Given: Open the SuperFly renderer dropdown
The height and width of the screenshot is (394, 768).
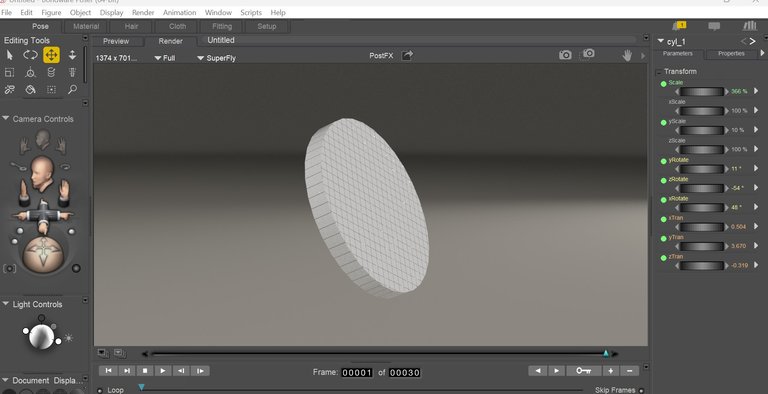Looking at the screenshot, I should click(216, 58).
